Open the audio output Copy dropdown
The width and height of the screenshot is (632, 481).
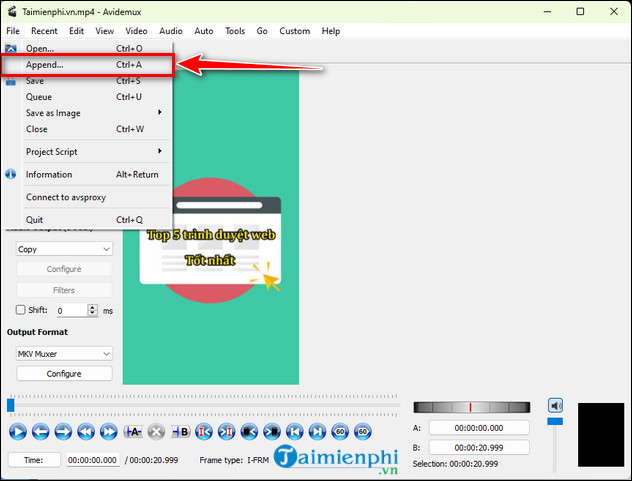63,249
